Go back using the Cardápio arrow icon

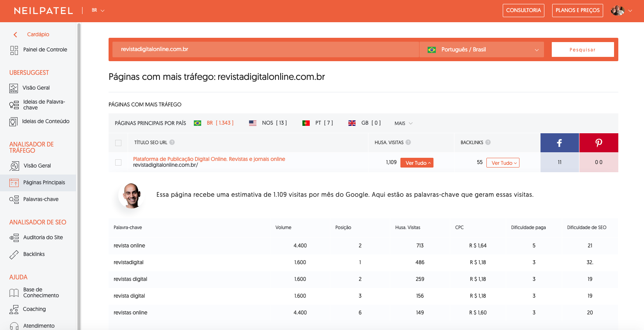15,35
